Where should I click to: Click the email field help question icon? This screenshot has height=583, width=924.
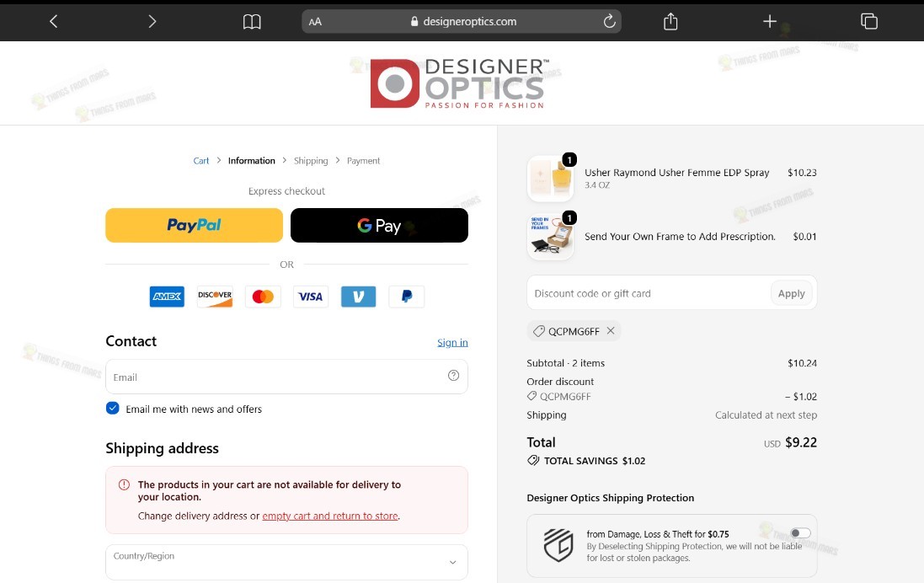453,376
